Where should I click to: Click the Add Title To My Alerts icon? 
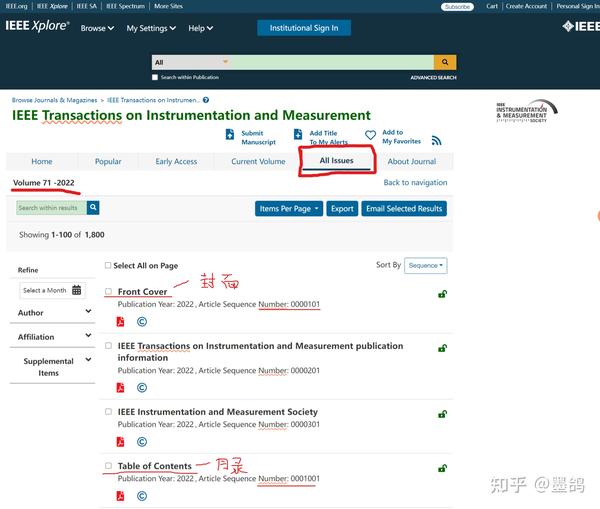click(298, 134)
